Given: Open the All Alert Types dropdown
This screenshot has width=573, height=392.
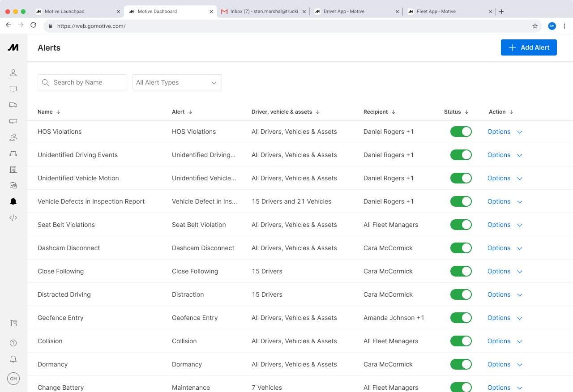Looking at the screenshot, I should [x=177, y=82].
